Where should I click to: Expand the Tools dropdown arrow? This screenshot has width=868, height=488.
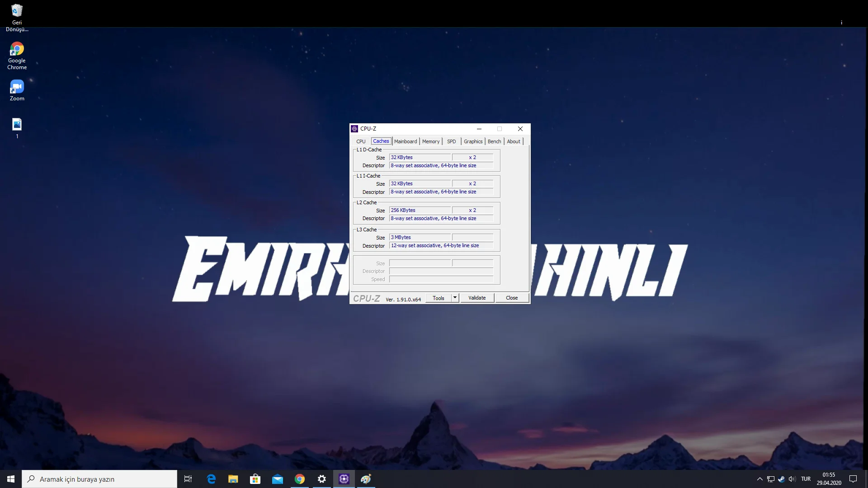tap(455, 298)
